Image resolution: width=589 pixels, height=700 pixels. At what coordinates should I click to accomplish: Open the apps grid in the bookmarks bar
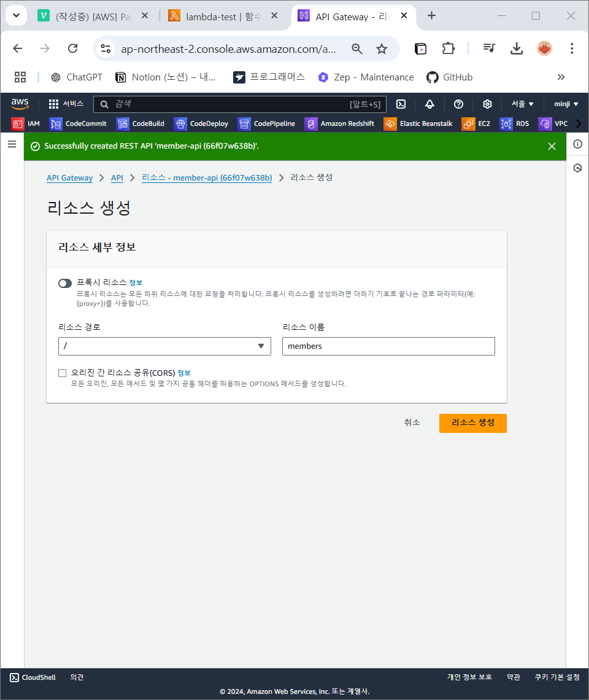click(x=20, y=77)
